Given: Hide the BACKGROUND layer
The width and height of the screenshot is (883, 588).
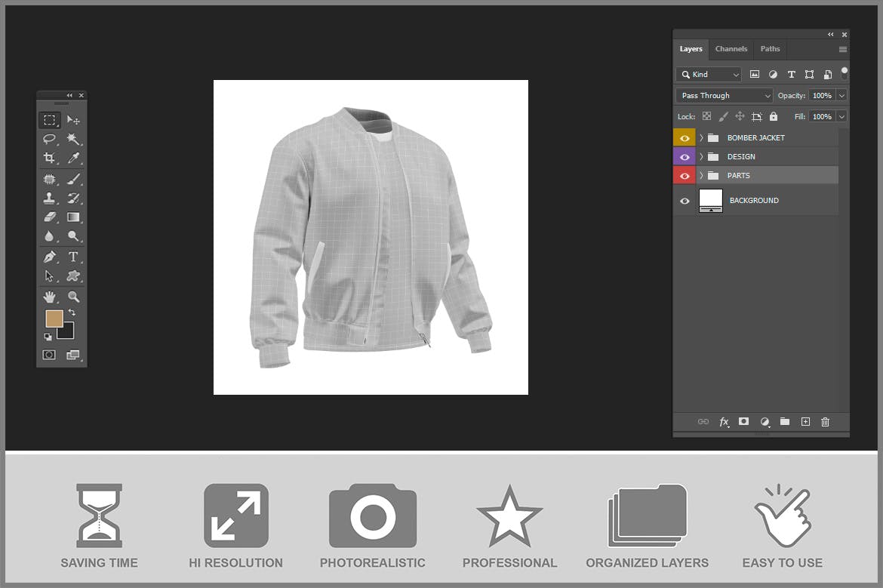Looking at the screenshot, I should (x=685, y=201).
